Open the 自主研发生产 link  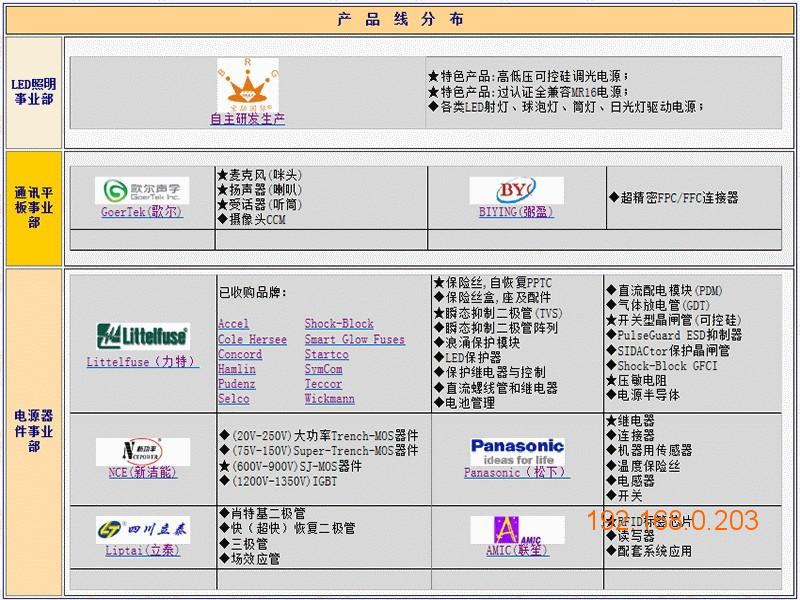click(247, 119)
